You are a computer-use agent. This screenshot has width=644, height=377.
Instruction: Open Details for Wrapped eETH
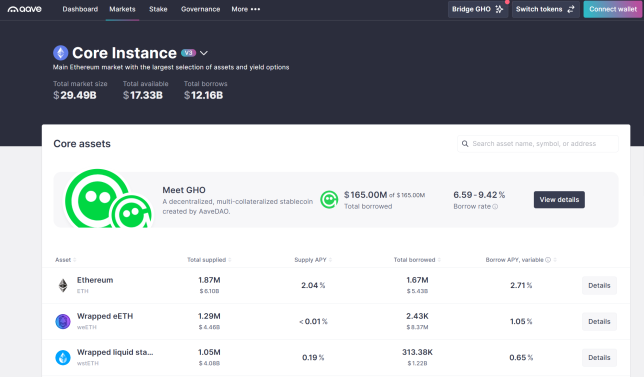599,322
